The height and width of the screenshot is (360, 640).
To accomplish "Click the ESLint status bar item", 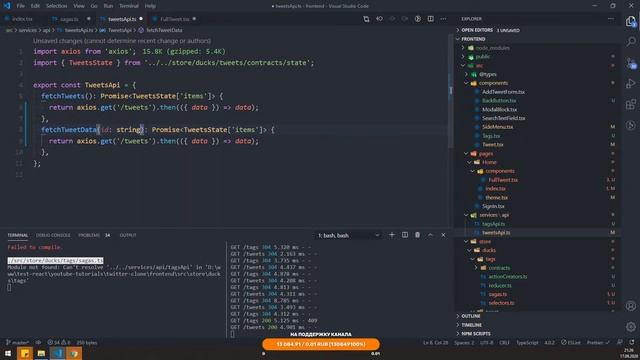I will point(571,342).
